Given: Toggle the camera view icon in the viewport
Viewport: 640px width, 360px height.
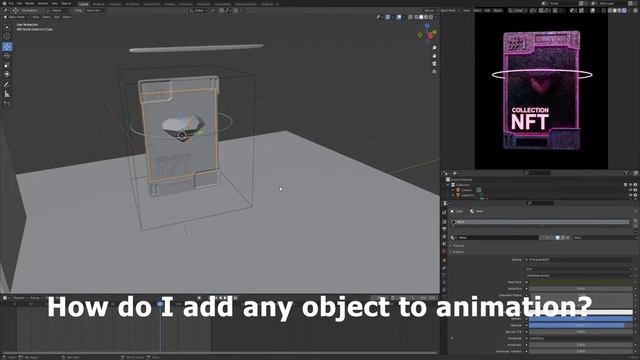Looking at the screenshot, I should coord(434,64).
